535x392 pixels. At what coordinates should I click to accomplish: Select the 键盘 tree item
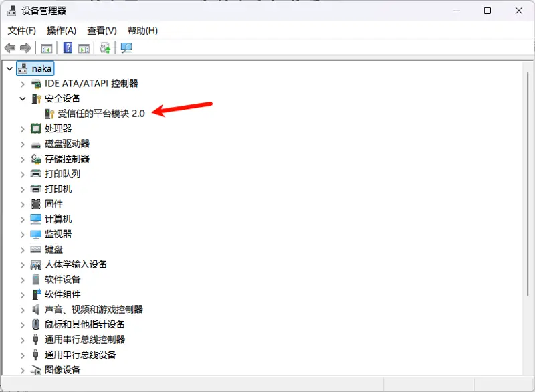tap(53, 249)
